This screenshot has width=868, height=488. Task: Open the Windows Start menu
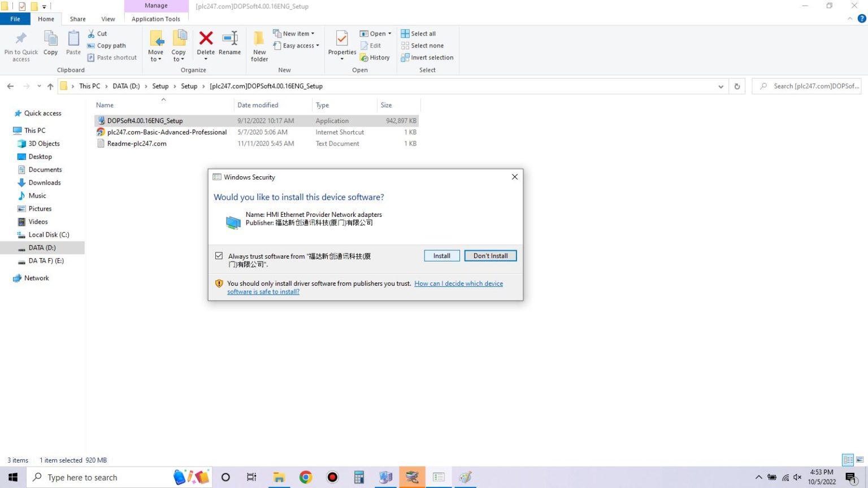(13, 477)
